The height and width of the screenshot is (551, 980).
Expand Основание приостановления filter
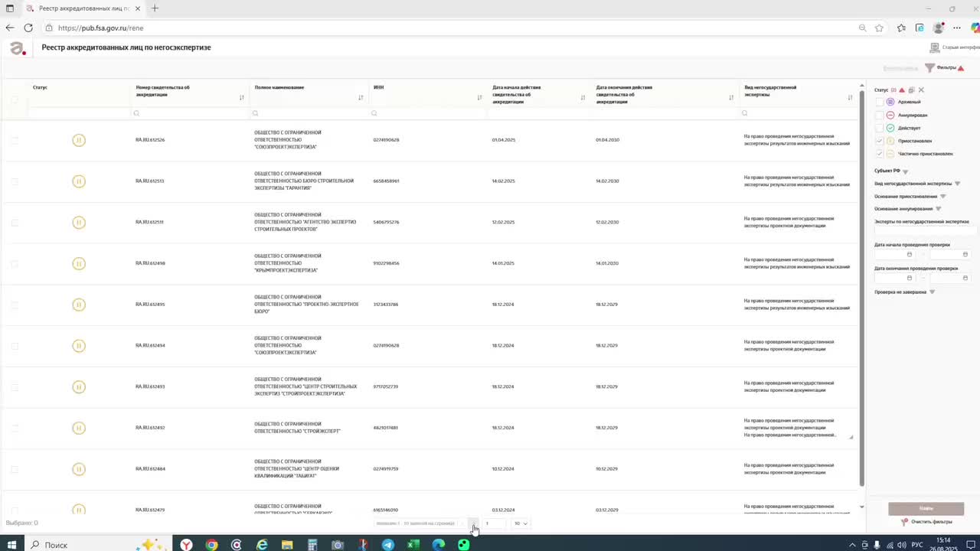pyautogui.click(x=943, y=197)
